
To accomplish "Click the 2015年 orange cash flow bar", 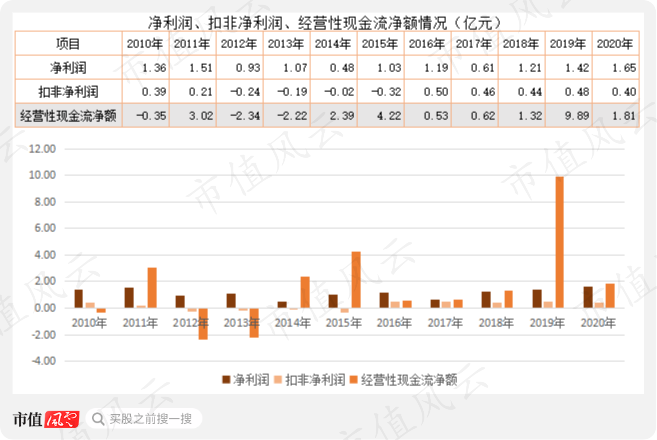I will coord(356,280).
